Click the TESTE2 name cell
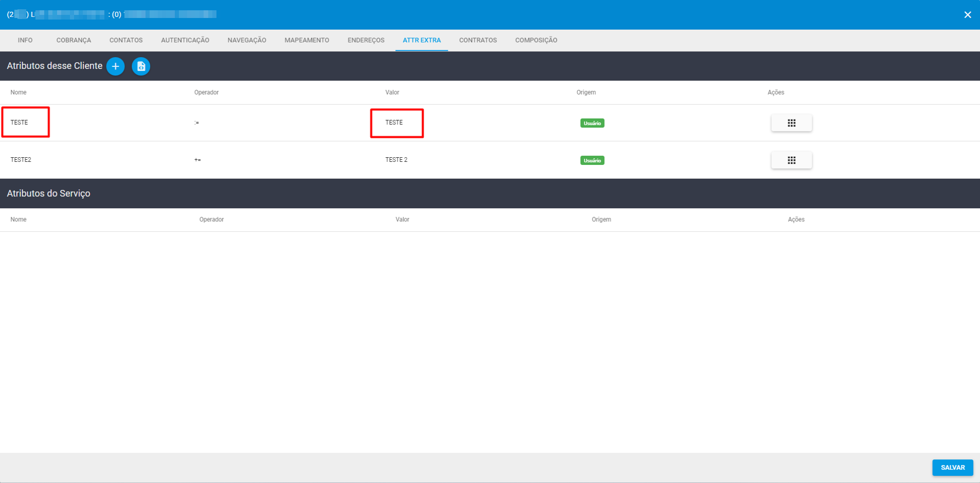This screenshot has height=483, width=980. pyautogui.click(x=21, y=160)
